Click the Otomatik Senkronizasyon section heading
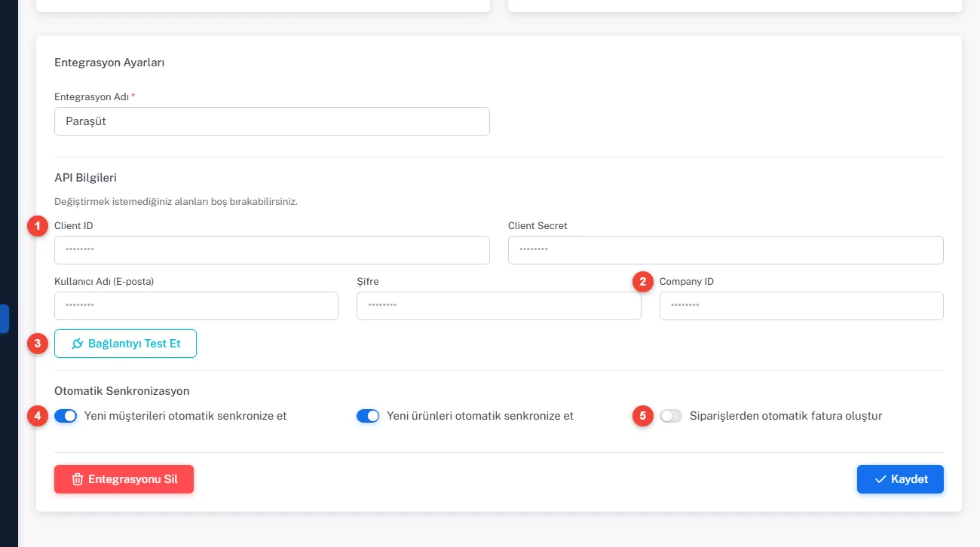The image size is (980, 547). (122, 391)
